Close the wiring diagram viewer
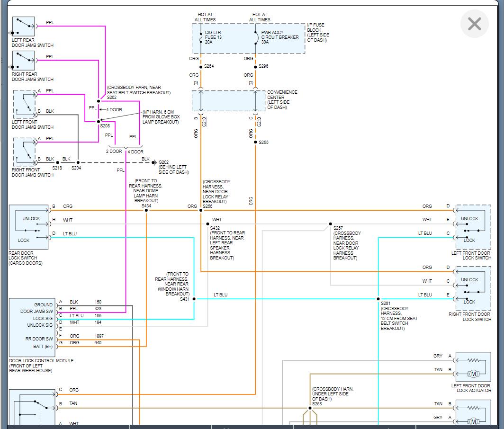 [x=474, y=23]
